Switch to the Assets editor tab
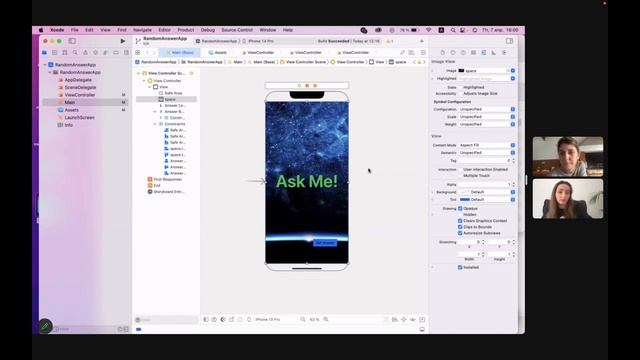640x360 pixels. pos(218,53)
